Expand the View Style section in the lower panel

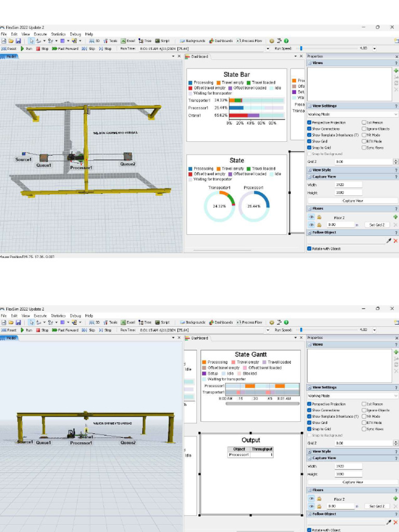point(310,451)
